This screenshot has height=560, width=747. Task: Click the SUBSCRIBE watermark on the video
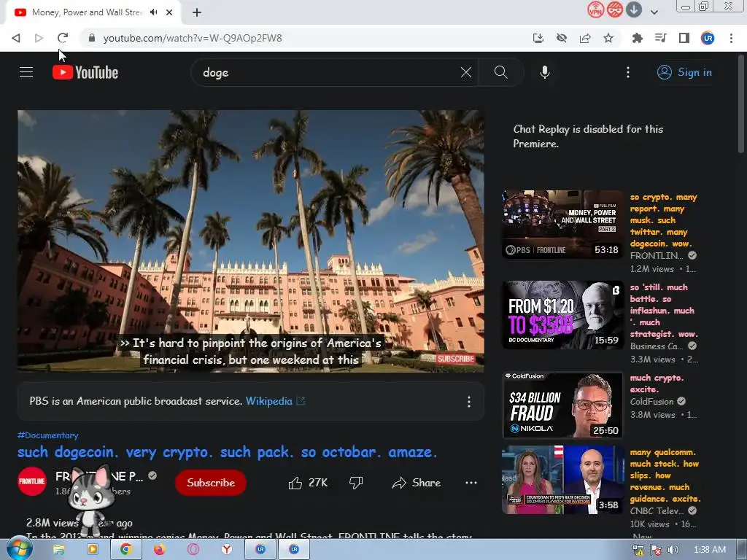pos(455,359)
